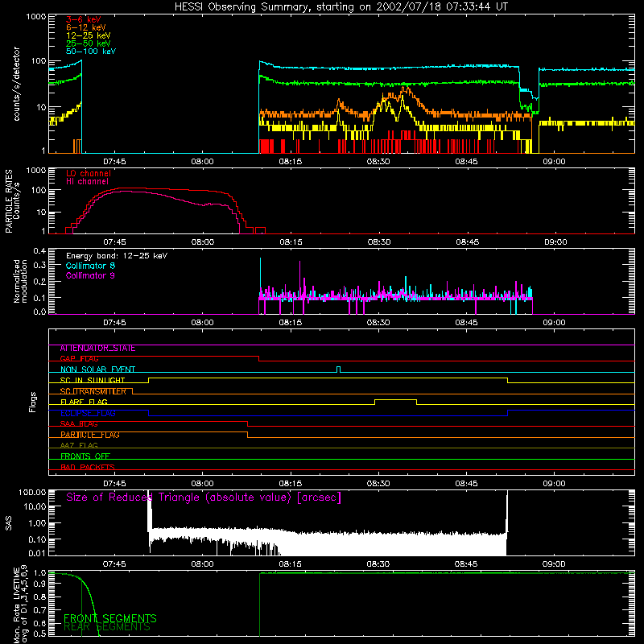Click the 1000 y-axis value of count rates panel

tap(36, 17)
